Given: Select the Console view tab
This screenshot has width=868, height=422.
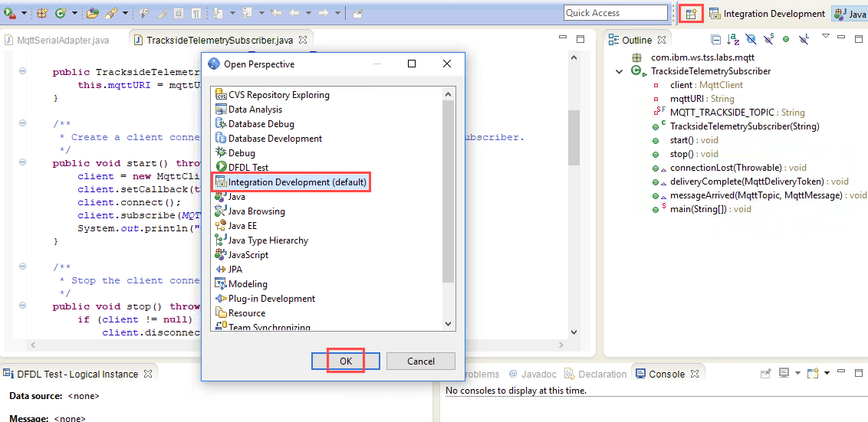Looking at the screenshot, I should pyautogui.click(x=668, y=375).
